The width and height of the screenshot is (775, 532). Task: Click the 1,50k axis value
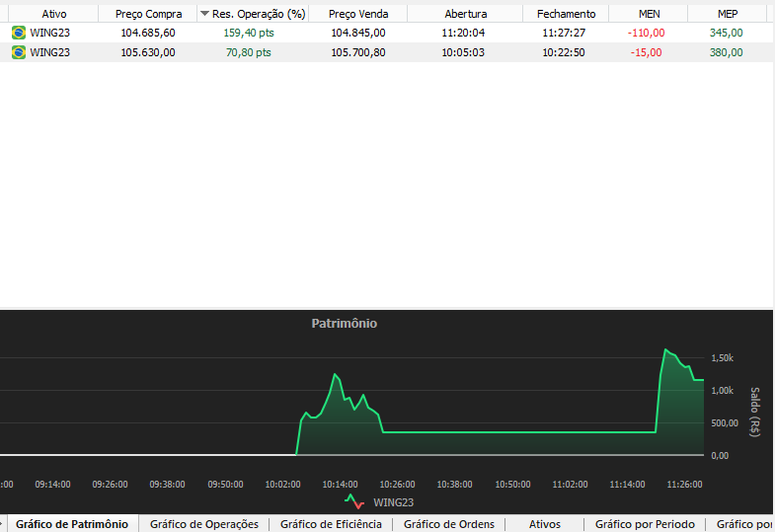tap(722, 357)
